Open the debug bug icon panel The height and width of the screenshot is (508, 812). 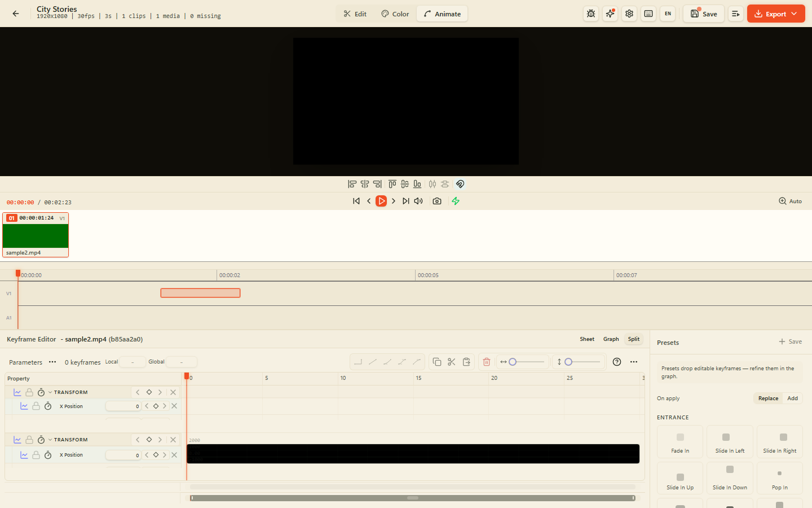pos(591,14)
